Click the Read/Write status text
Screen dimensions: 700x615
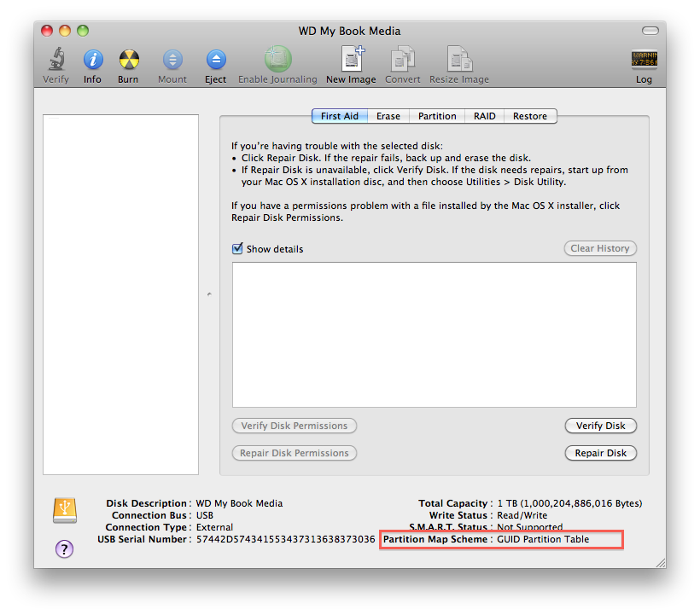[522, 515]
